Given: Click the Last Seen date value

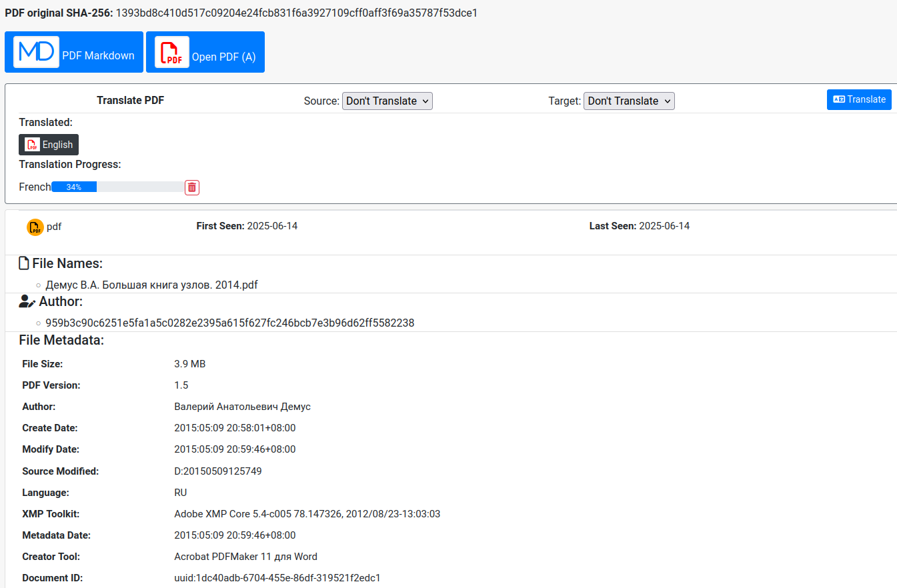Looking at the screenshot, I should [664, 226].
